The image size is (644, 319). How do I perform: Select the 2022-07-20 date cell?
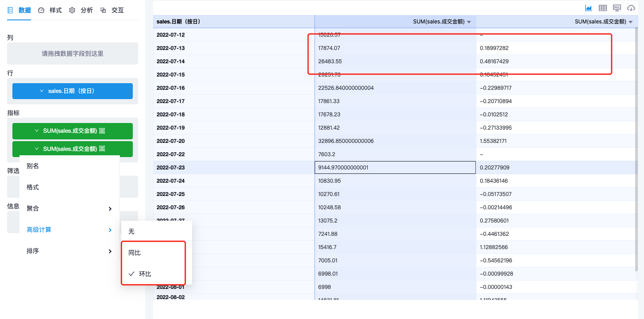pos(234,141)
